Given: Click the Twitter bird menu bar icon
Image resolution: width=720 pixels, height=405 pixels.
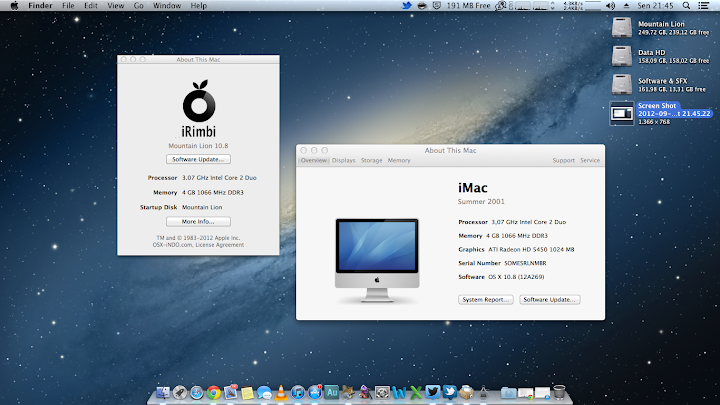Looking at the screenshot, I should [406, 6].
